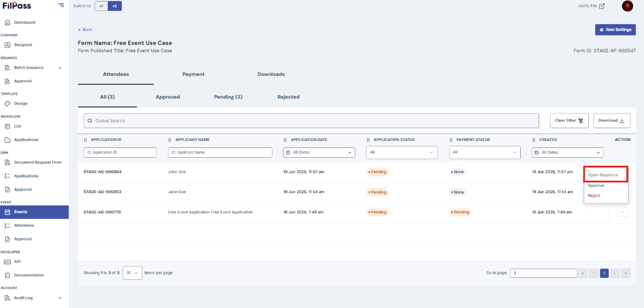Select the v2 version toggle
Screen dimensions: 644x308
click(x=115, y=6)
